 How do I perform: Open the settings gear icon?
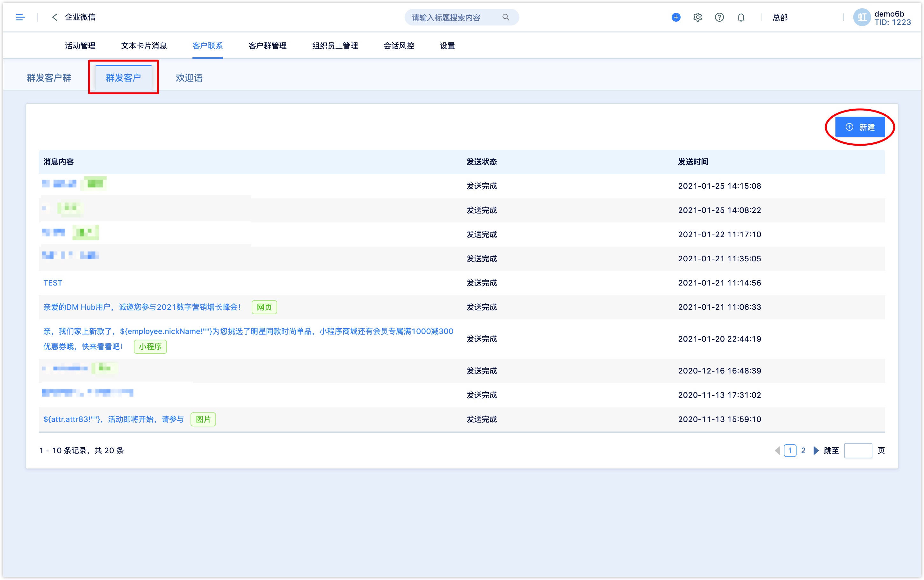697,17
